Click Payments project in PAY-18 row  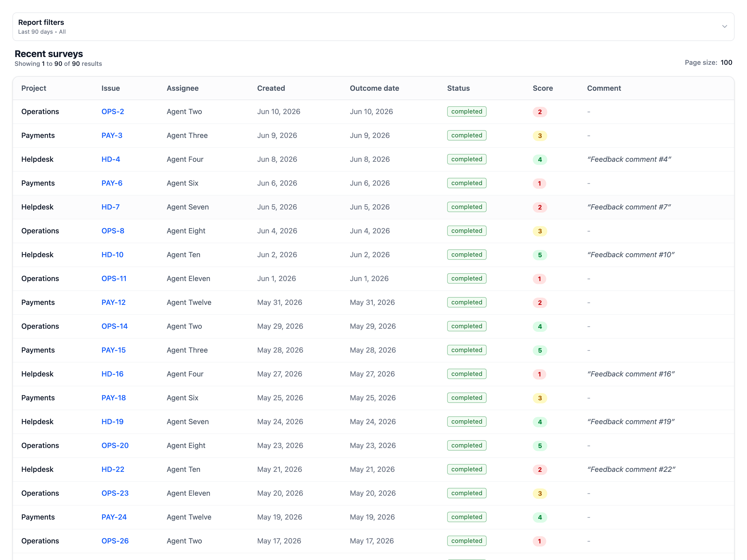[x=38, y=398]
